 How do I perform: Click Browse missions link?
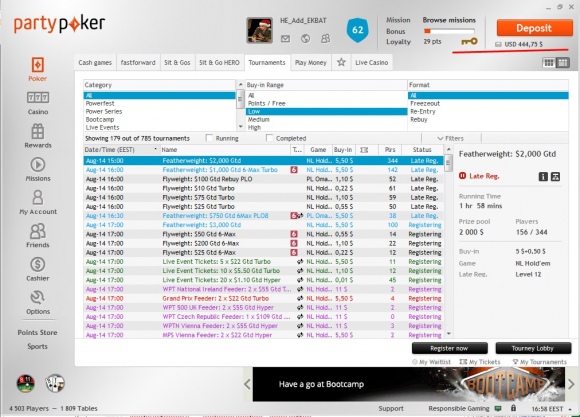pos(449,20)
